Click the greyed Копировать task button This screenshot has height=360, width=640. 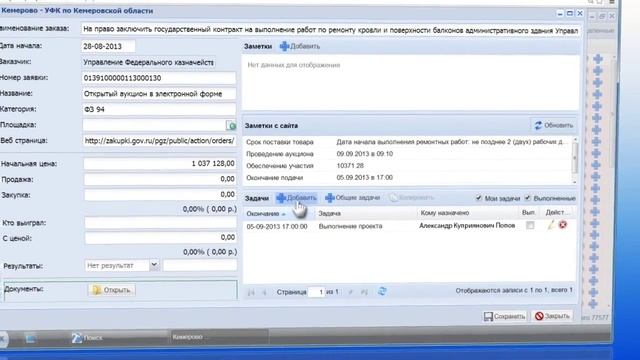(x=411, y=198)
